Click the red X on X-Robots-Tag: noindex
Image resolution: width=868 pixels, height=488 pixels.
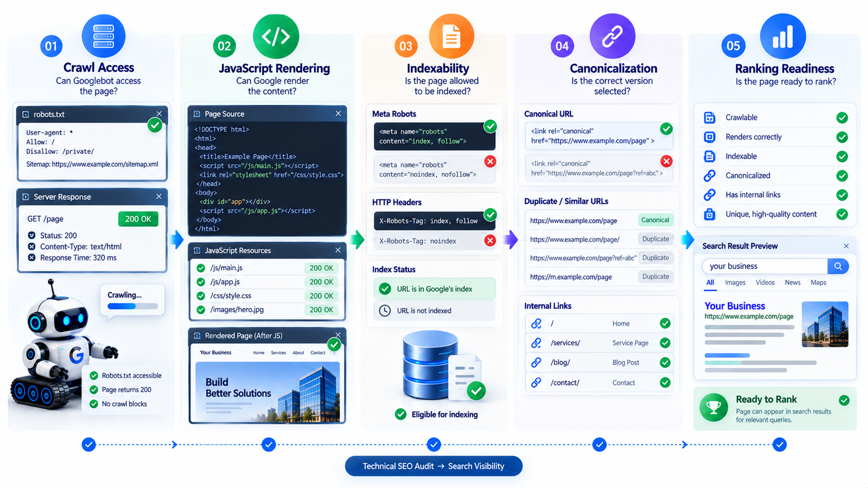click(490, 240)
